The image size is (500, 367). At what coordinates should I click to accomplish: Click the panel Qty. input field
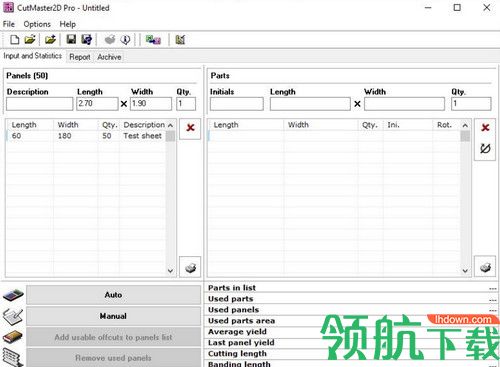[x=186, y=104]
